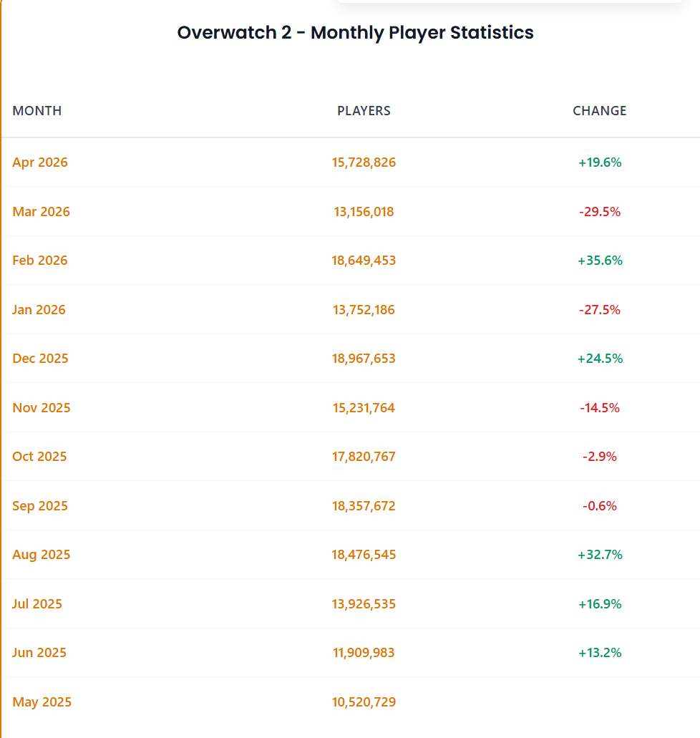This screenshot has height=738, width=700.
Task: Click the -2.9% change value
Action: [600, 457]
